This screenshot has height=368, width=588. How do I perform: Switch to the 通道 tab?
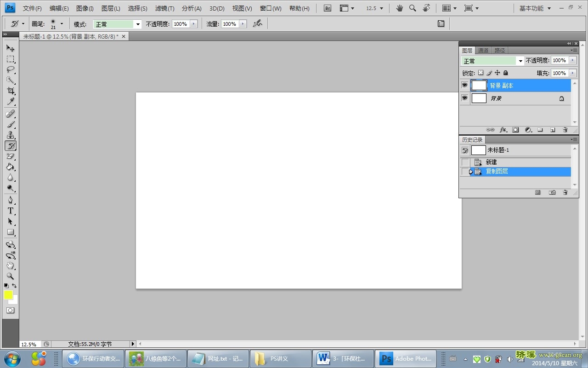pyautogui.click(x=483, y=51)
